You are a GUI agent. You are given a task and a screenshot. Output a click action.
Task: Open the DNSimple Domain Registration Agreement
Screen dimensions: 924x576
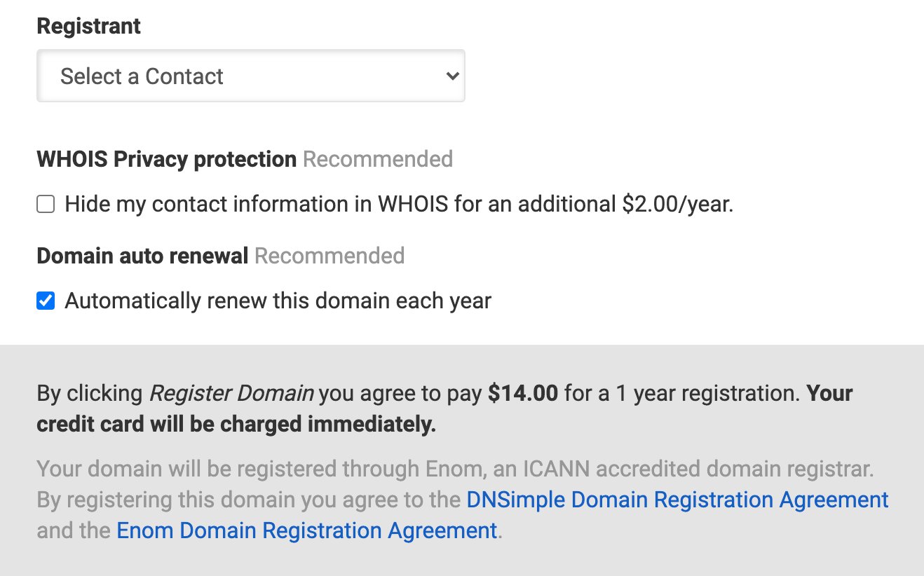point(677,500)
